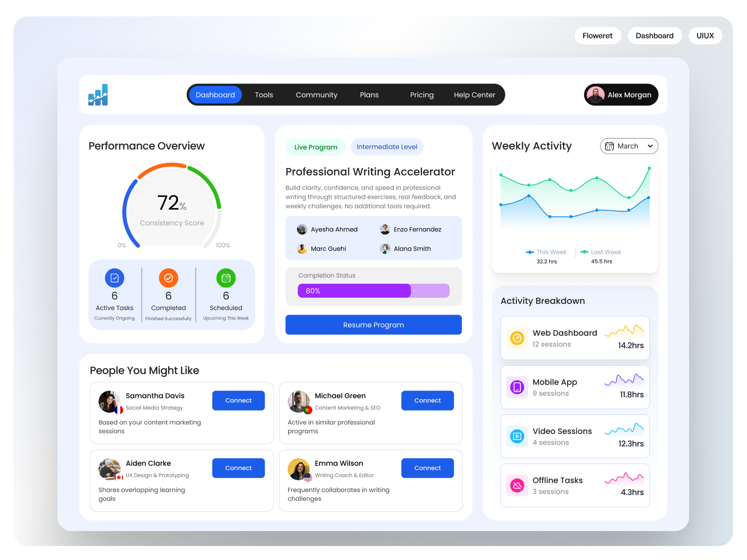The width and height of the screenshot is (747, 560).
Task: Select the Active Tasks checkbox icon
Action: point(114,278)
